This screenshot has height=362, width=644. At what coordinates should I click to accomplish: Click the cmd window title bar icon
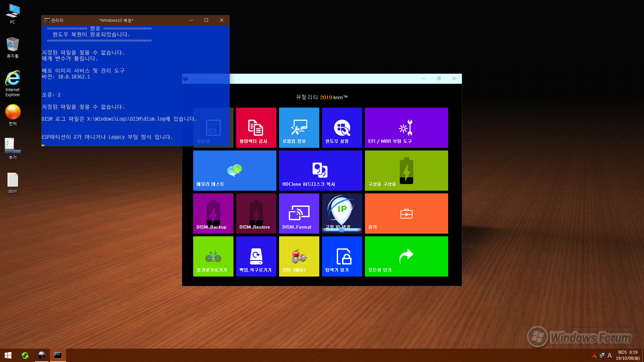tap(47, 20)
